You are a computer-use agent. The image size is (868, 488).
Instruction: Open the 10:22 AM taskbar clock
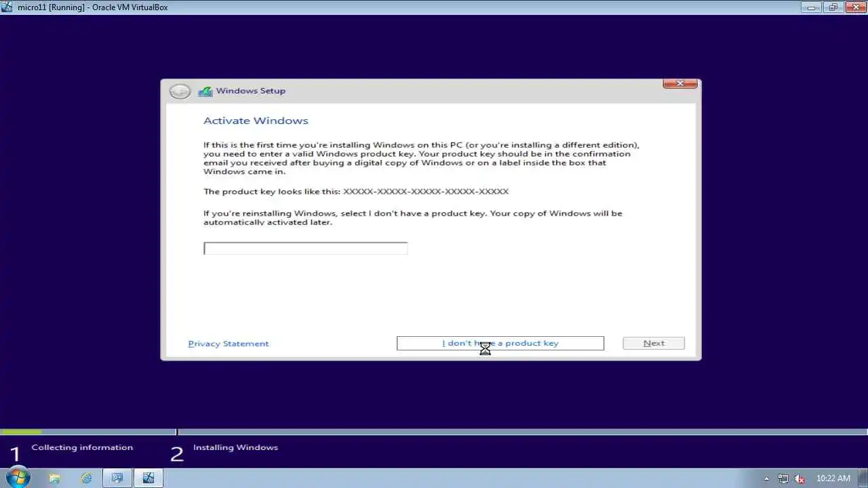(833, 479)
